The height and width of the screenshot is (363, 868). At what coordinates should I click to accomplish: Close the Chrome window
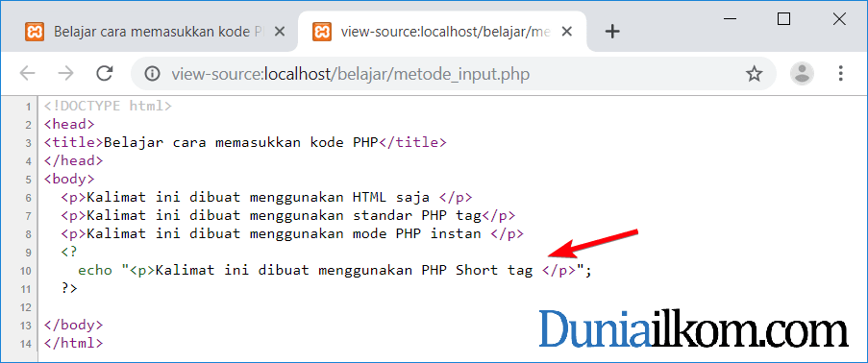839,19
